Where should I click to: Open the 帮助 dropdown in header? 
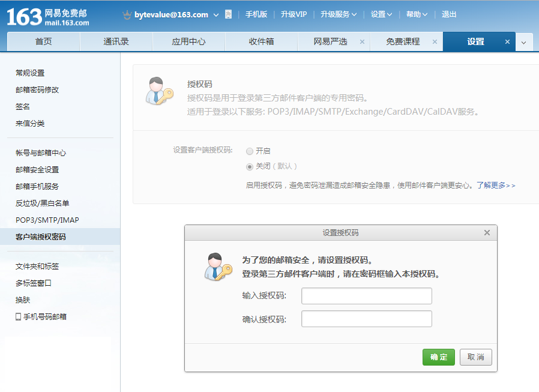click(x=417, y=14)
